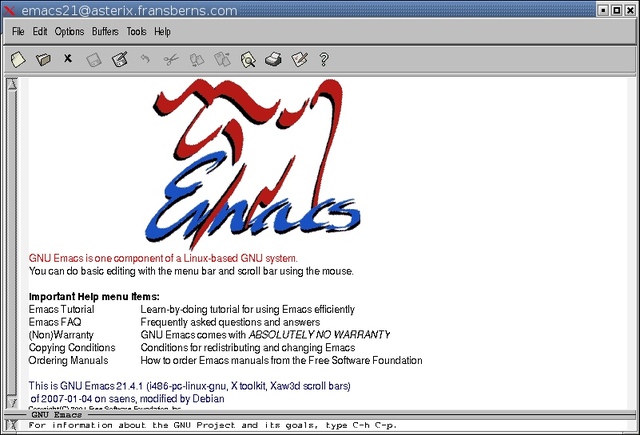Click the New file toolbar icon
Screen dimensions: 640x435
pyautogui.click(x=18, y=60)
